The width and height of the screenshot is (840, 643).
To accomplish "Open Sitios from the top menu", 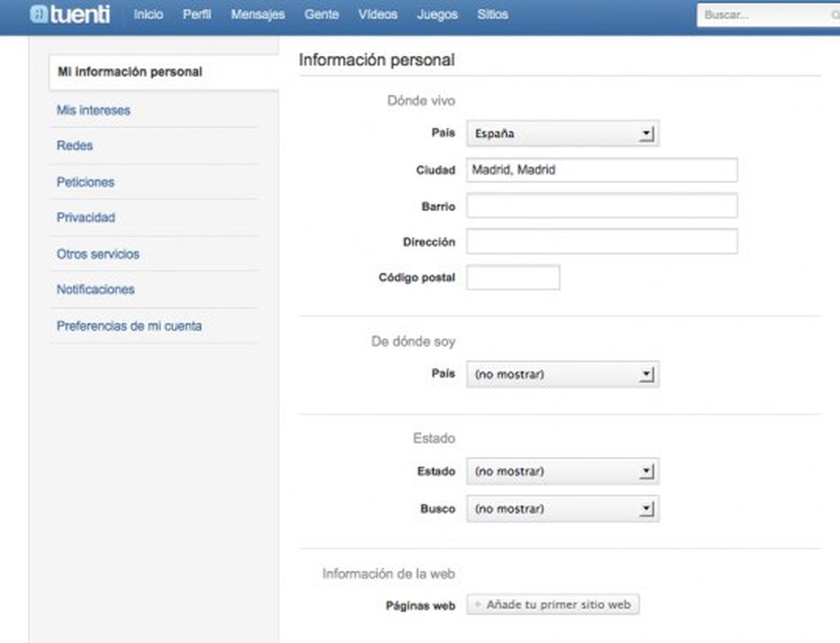I will coord(492,15).
